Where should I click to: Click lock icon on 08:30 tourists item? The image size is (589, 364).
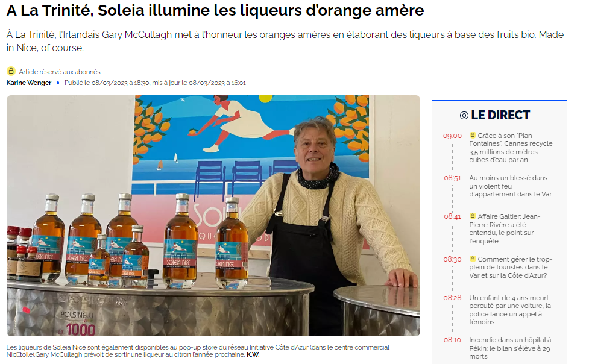[473, 259]
